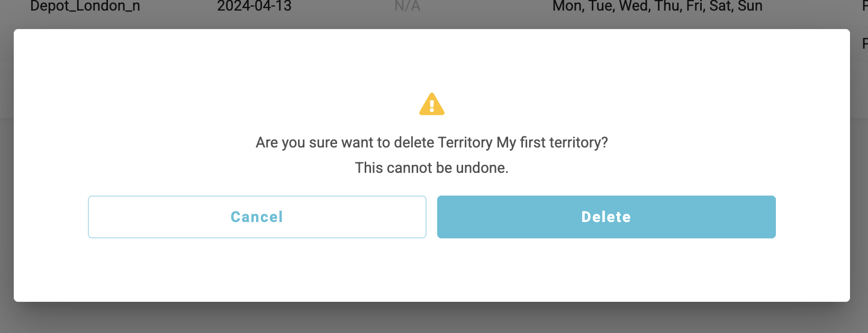Click "Wed" in the weekdays list

click(x=634, y=6)
